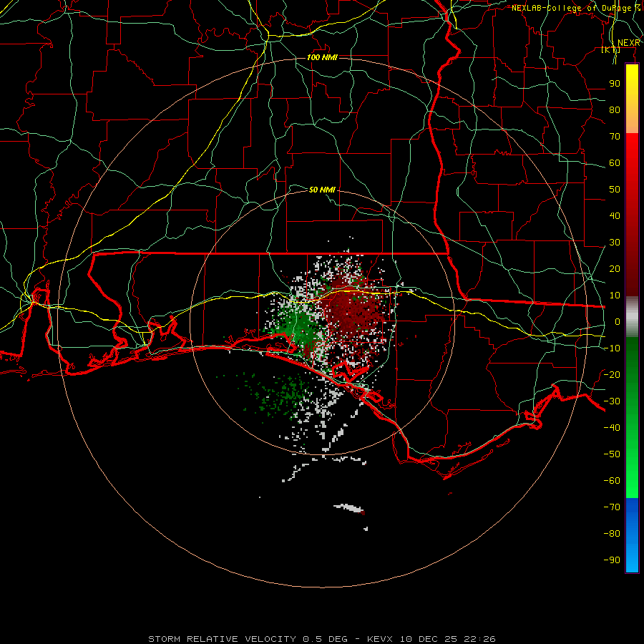Image resolution: width=644 pixels, height=644 pixels.
Task: Click the '50' label on the velocity scale
Action: (615, 190)
